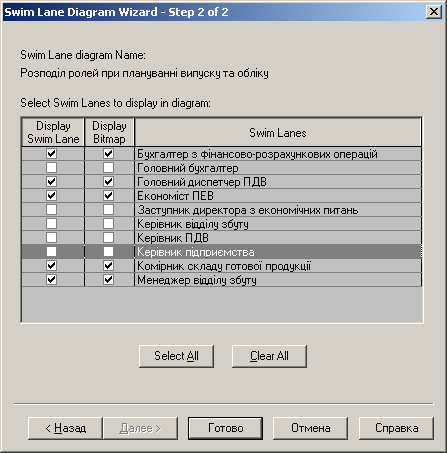The width and height of the screenshot is (447, 453).
Task: Check Display Bitmap for Головний бухгалтер
Action: coord(108,168)
